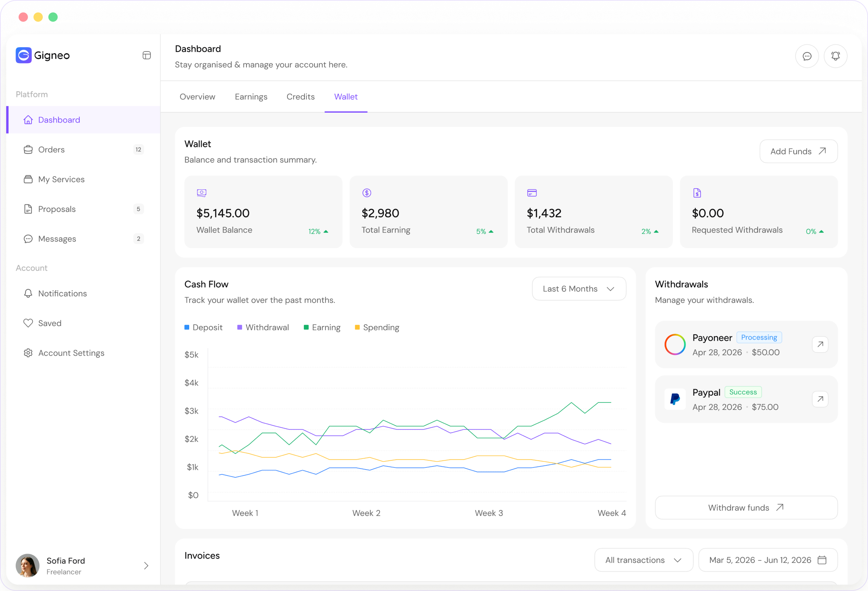Click the Saved heart icon
Viewport: 868px width, 591px height.
click(x=28, y=323)
